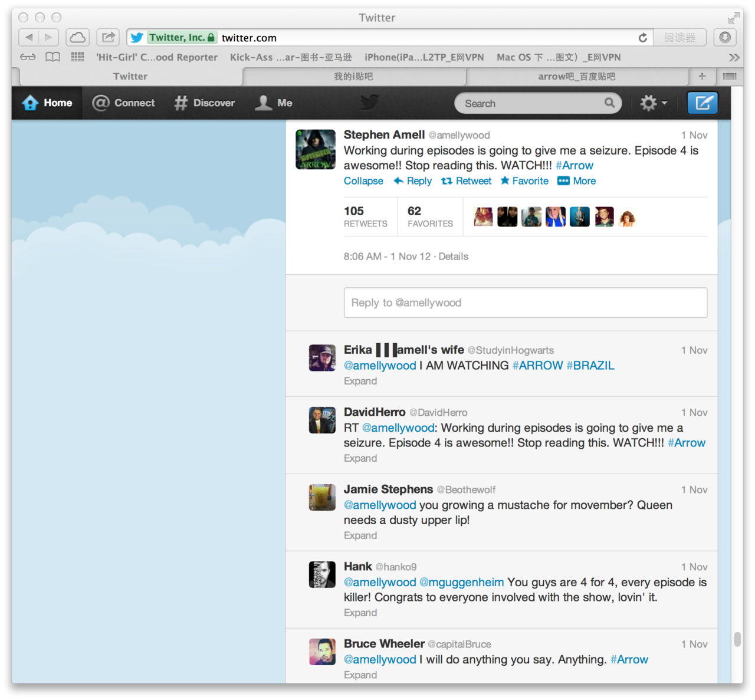Expand Bruce Wheeler's tweet
Screen dimensions: 755x700
(x=360, y=675)
